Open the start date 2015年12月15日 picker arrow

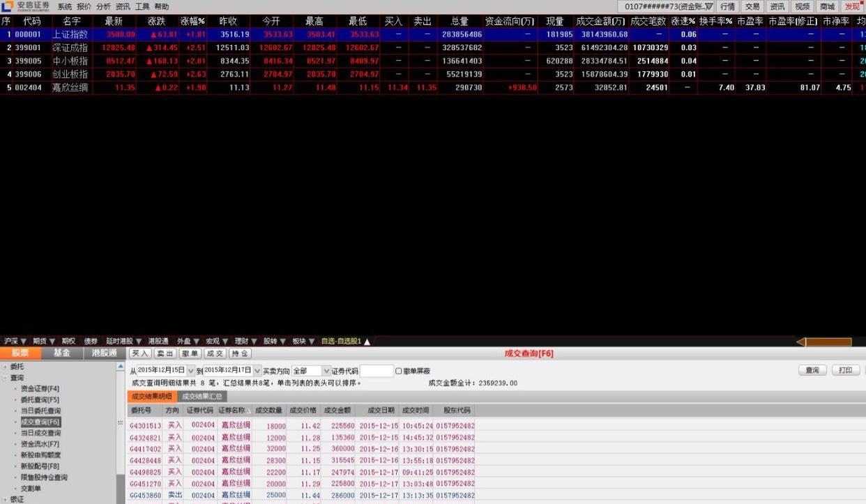click(191, 371)
